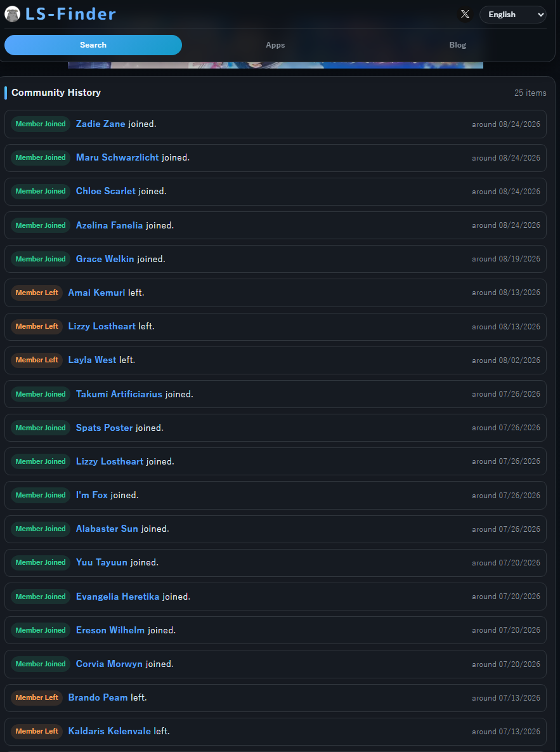Switch to the Search tab
The width and height of the screenshot is (560, 752).
click(93, 45)
